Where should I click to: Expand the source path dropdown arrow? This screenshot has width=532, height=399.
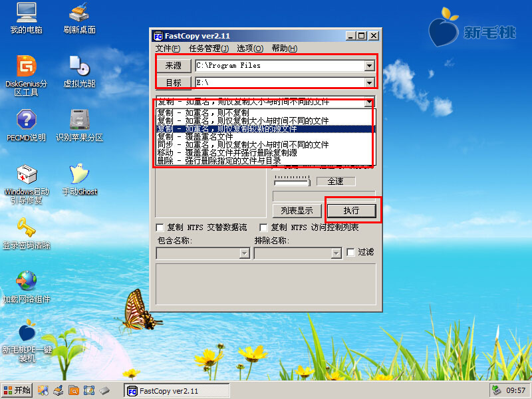(370, 65)
